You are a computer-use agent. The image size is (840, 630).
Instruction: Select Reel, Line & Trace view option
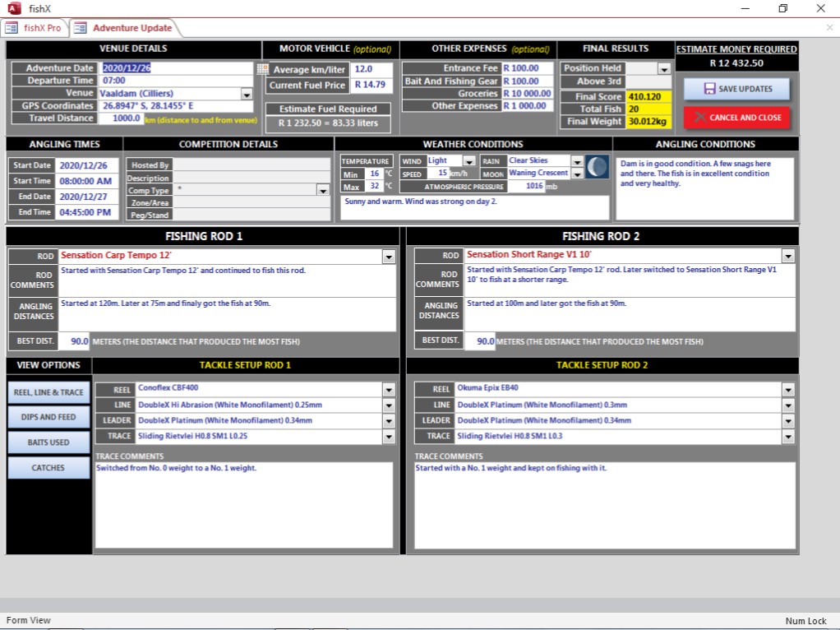tap(48, 392)
